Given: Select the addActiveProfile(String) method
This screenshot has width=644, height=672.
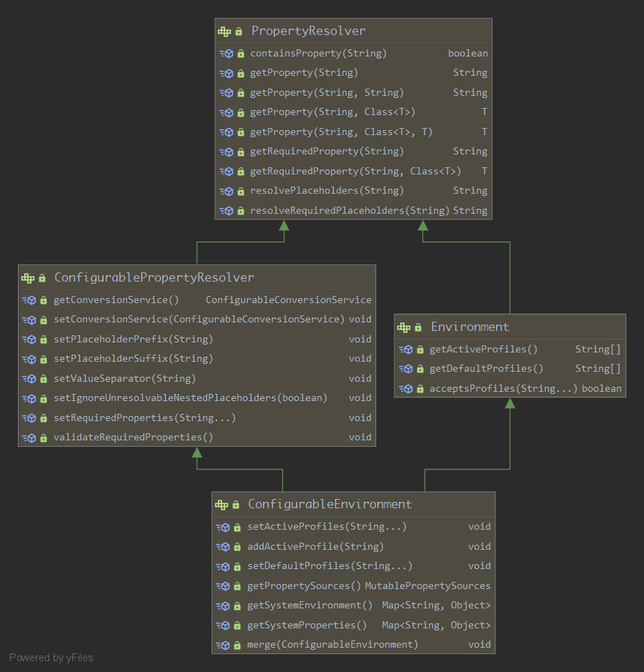Looking at the screenshot, I should click(315, 546).
